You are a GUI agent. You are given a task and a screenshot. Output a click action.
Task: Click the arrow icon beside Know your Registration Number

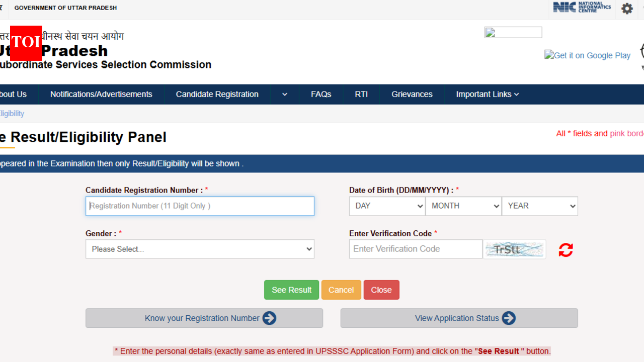click(x=269, y=318)
